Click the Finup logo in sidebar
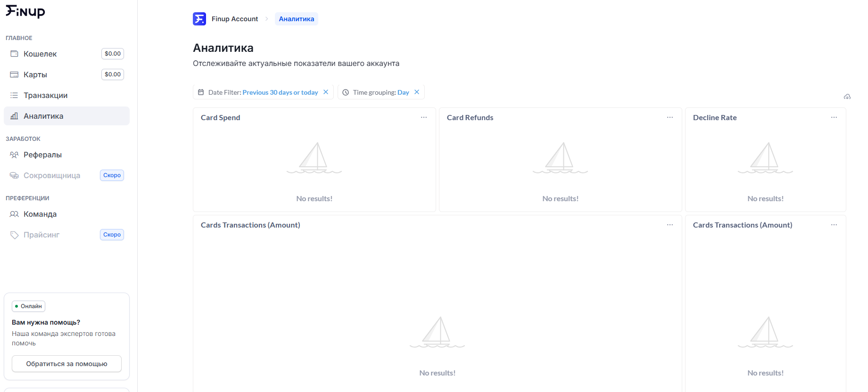868x392 pixels. pos(25,11)
